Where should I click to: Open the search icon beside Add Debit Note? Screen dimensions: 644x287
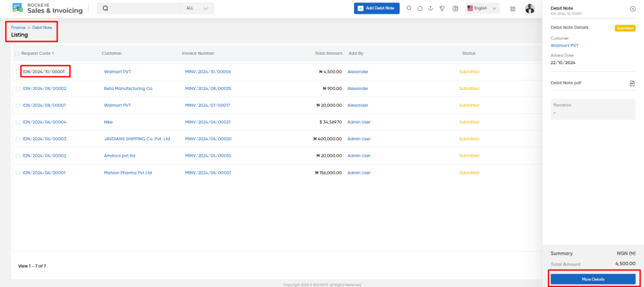pos(409,8)
